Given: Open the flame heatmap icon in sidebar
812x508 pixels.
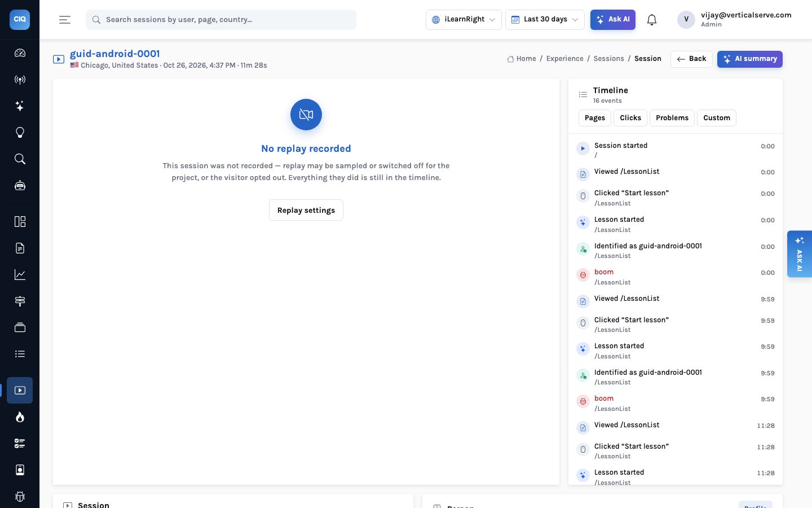Looking at the screenshot, I should 20,417.
